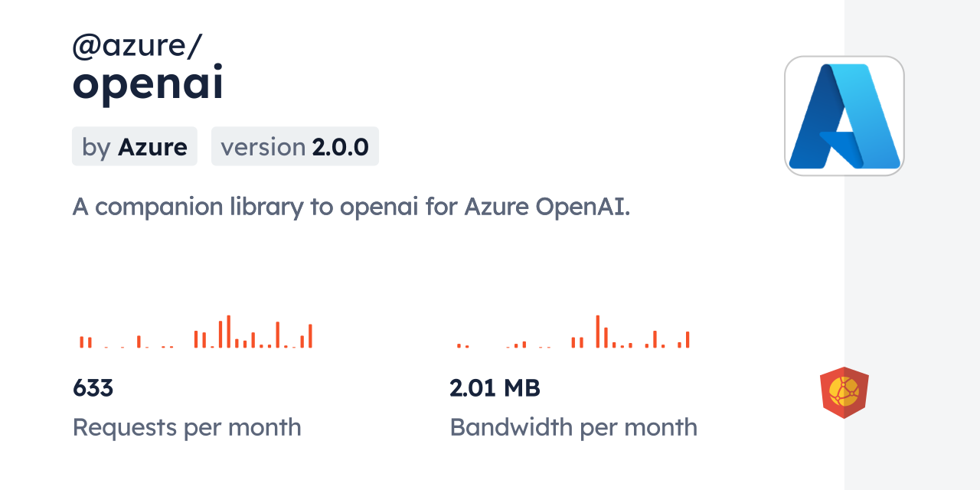The height and width of the screenshot is (490, 980).
Task: Select the rightmost bar of the requests chart
Action: 310,336
